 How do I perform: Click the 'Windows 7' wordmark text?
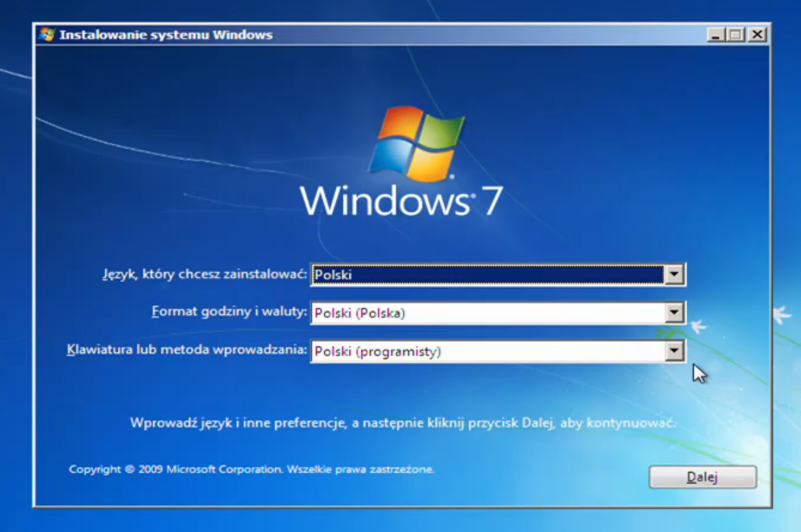pyautogui.click(x=401, y=200)
